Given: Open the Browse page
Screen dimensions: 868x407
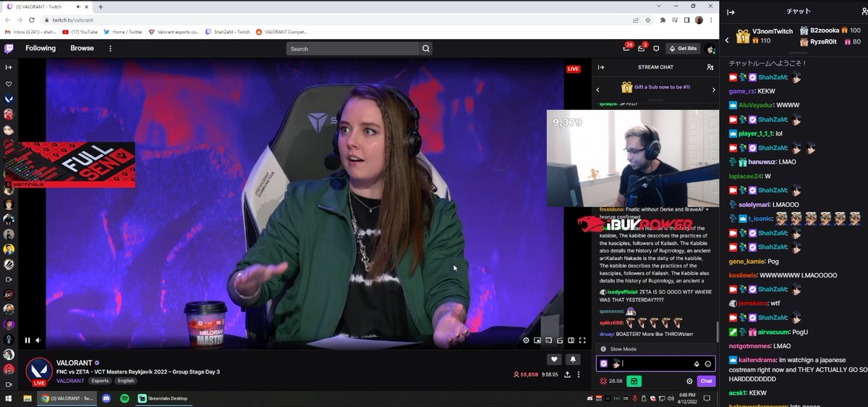Looking at the screenshot, I should 82,49.
